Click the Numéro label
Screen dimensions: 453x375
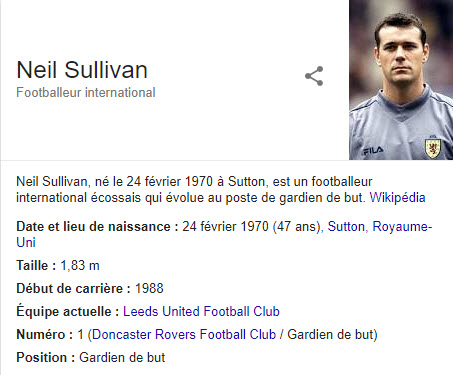click(x=45, y=334)
